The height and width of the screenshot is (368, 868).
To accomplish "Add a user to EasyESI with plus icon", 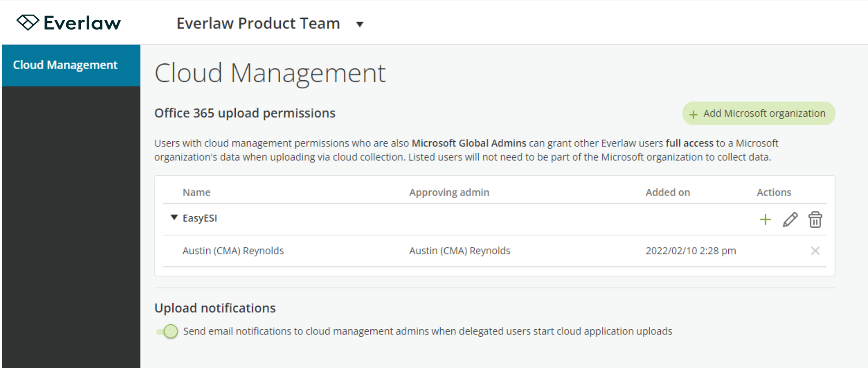I will 765,220.
